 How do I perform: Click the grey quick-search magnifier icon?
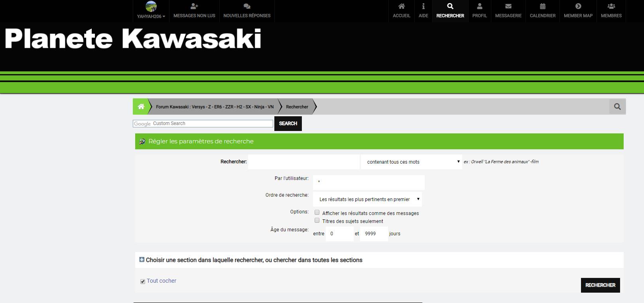pos(617,106)
